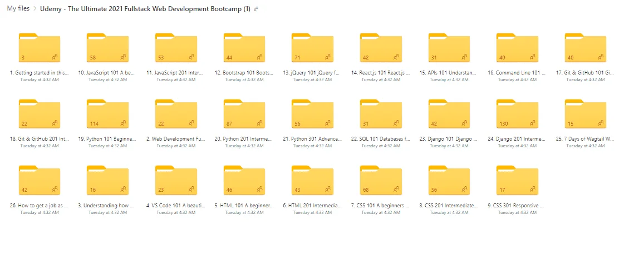The image size is (644, 254).
Task: Open the 11. JavaScript 201 folder icon
Action: (176, 48)
